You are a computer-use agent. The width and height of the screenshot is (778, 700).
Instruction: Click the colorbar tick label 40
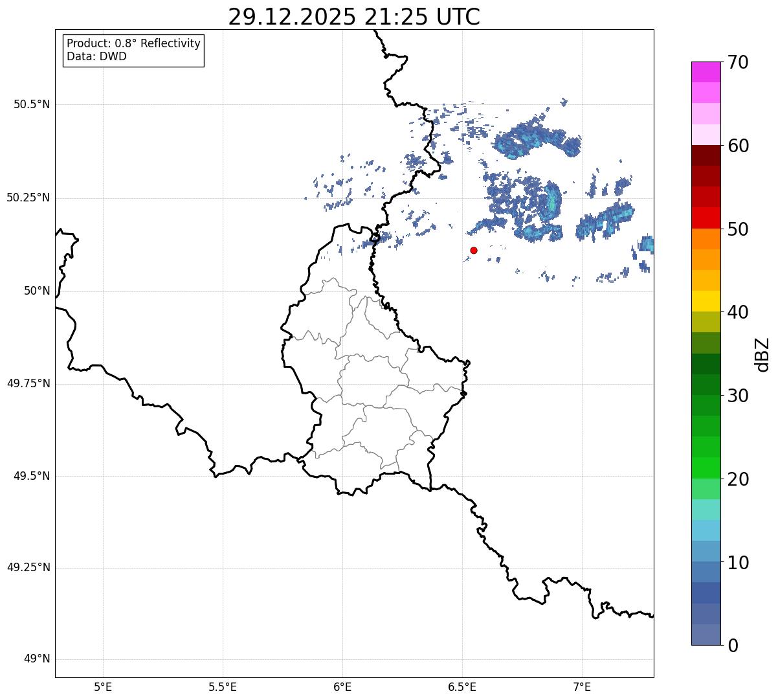738,312
